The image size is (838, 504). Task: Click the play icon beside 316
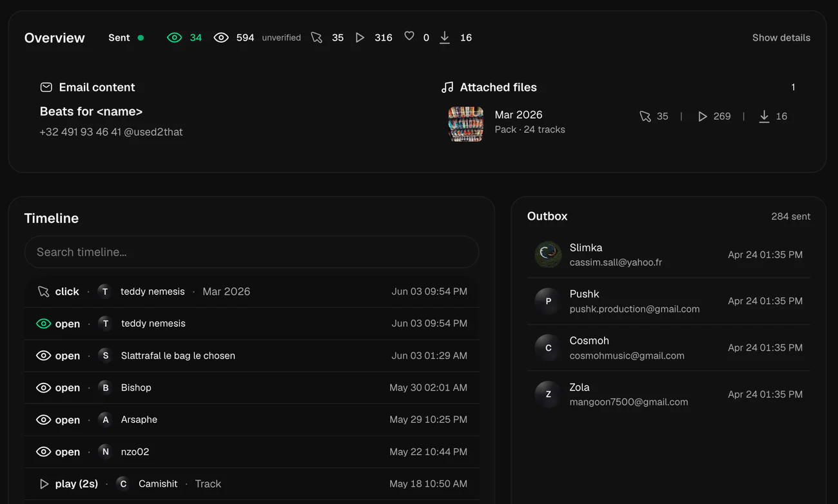coord(360,37)
